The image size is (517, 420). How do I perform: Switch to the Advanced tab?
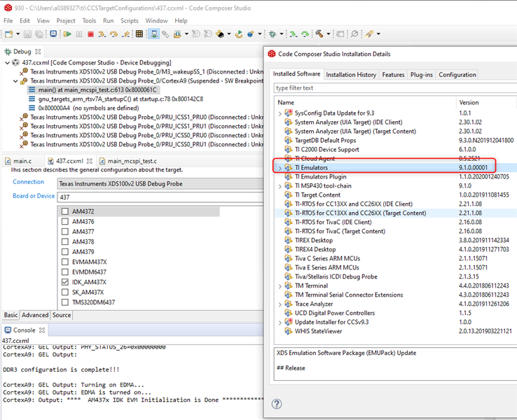point(35,315)
